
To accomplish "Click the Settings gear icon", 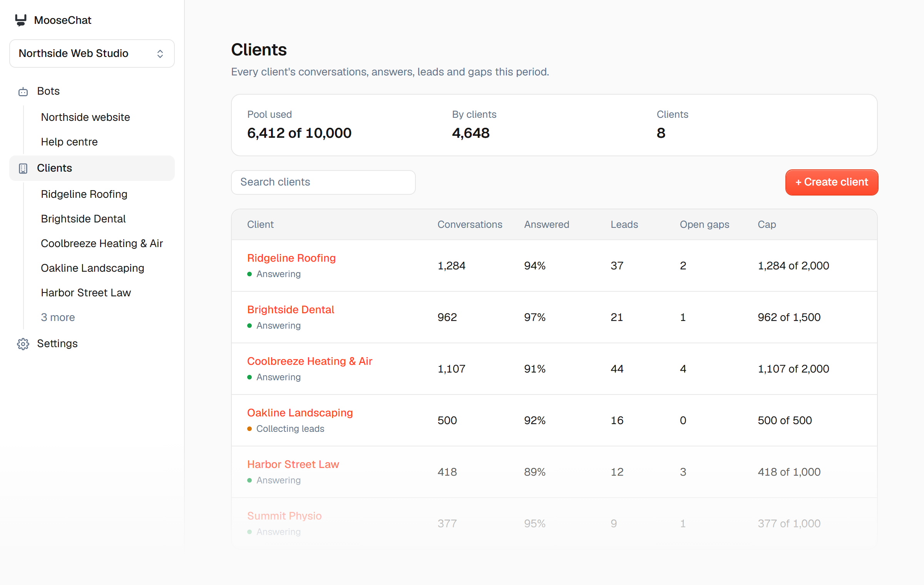I will 23,344.
